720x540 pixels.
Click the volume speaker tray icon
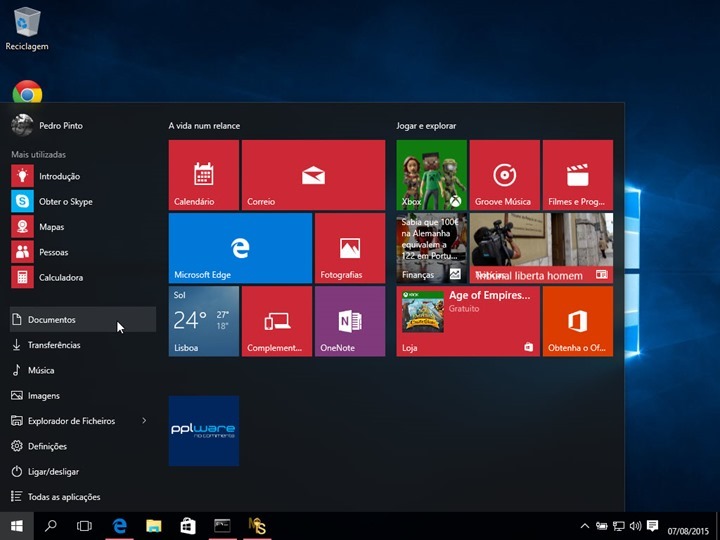pyautogui.click(x=635, y=526)
